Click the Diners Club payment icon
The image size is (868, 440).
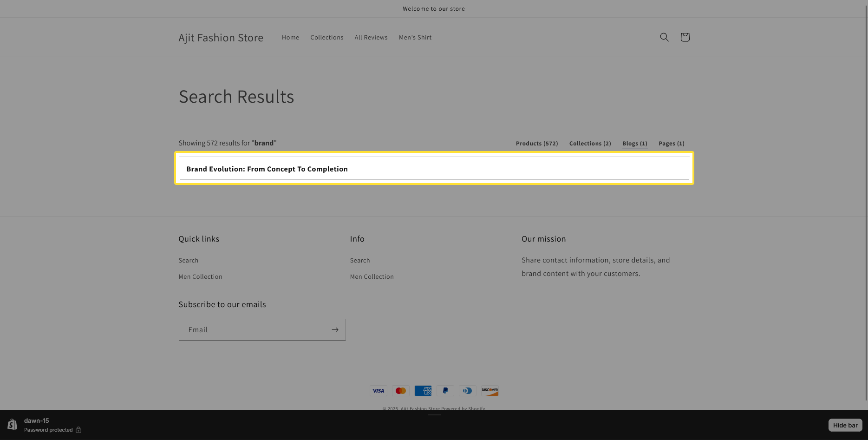click(x=467, y=391)
